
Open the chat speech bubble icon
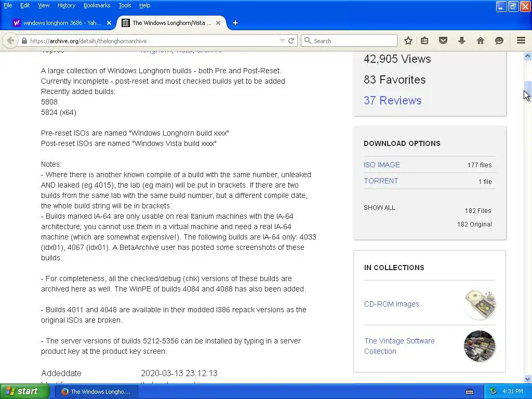(499, 41)
